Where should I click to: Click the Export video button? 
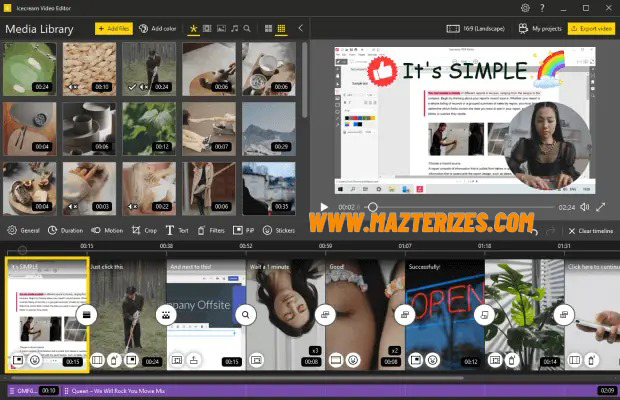[592, 28]
